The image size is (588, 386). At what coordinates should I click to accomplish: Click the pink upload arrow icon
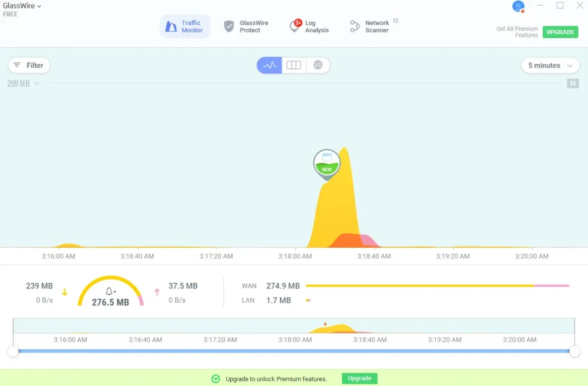(157, 292)
